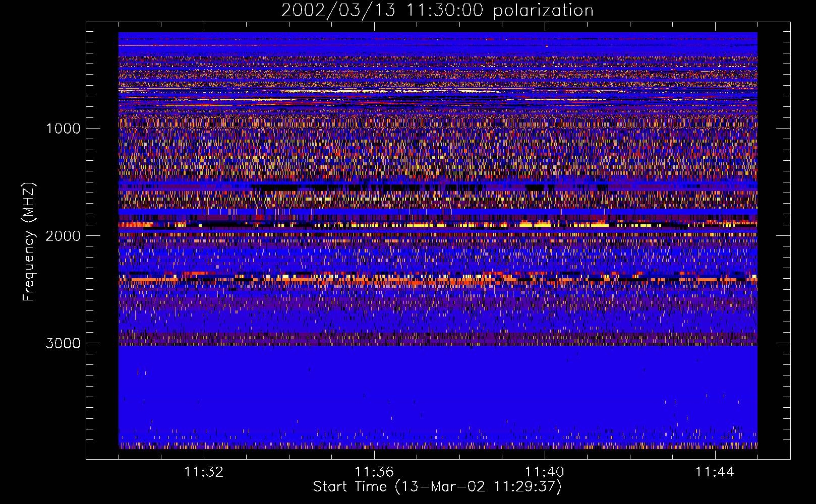Click the 11:32 time axis label
Screen dimensions: 816x504
tap(204, 472)
